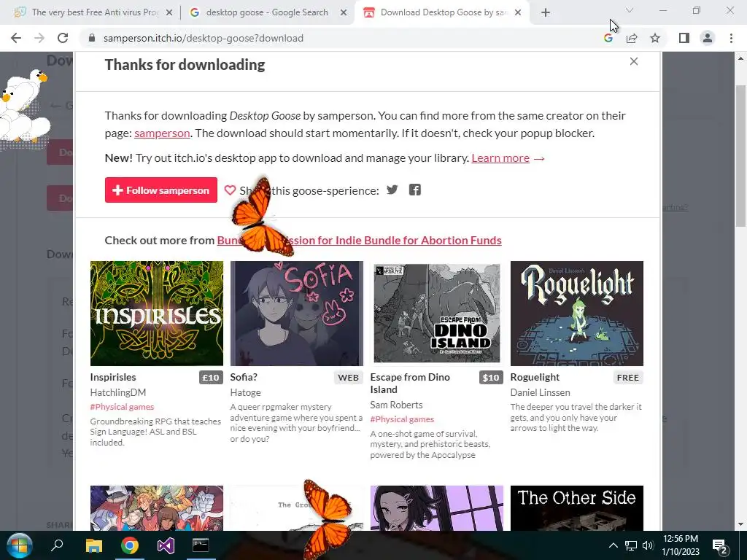Screen dimensions: 747x560
Task: Share on Twitter with the bird icon
Action: [392, 190]
